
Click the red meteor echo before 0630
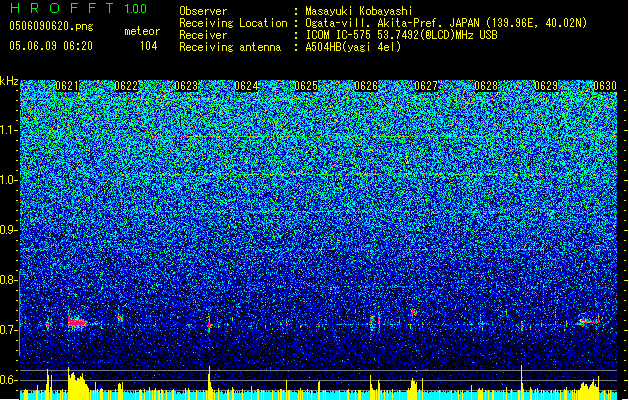coord(589,321)
